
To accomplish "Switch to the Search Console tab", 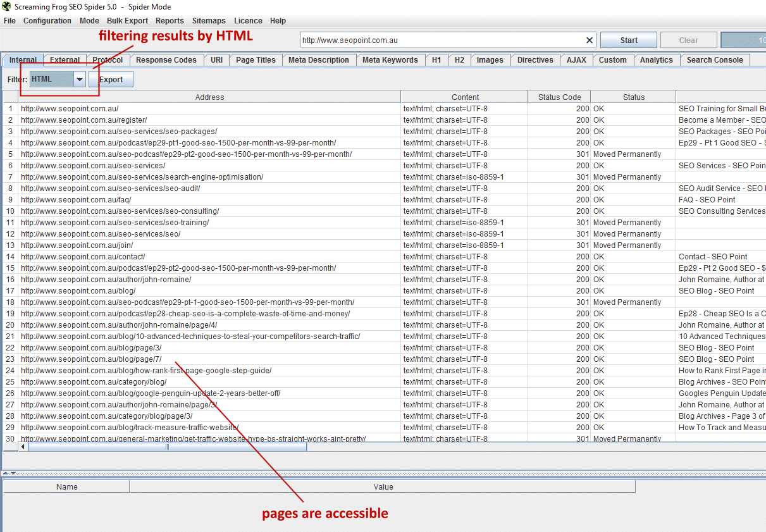I will pyautogui.click(x=715, y=60).
